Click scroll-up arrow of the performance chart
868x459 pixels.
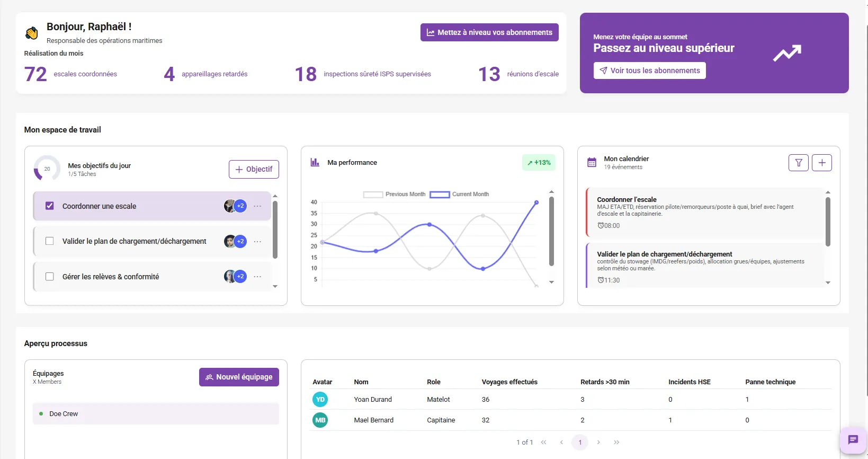(551, 192)
